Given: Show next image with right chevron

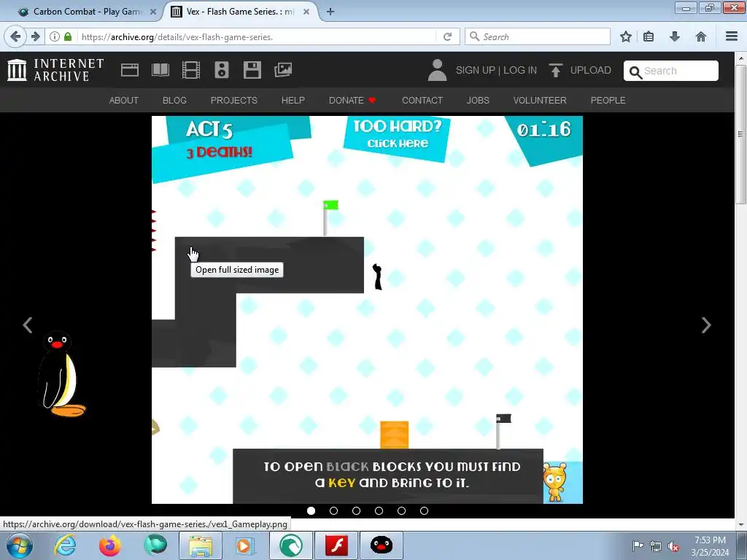Looking at the screenshot, I should pos(706,325).
